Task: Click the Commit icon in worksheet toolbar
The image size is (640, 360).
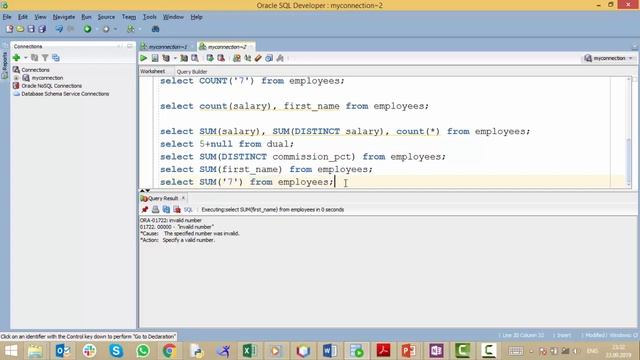Action: pos(210,58)
